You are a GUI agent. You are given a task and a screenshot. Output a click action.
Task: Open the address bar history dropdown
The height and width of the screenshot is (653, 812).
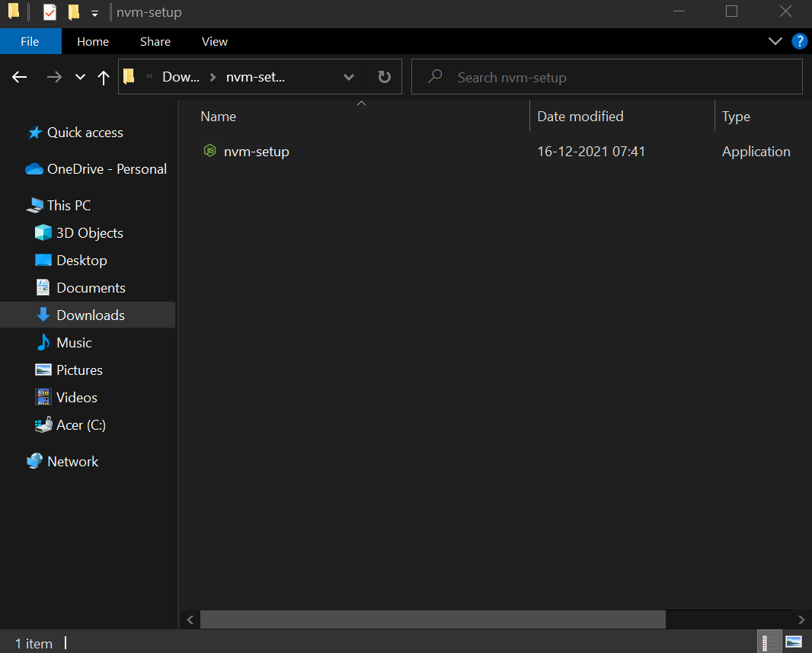pos(349,77)
